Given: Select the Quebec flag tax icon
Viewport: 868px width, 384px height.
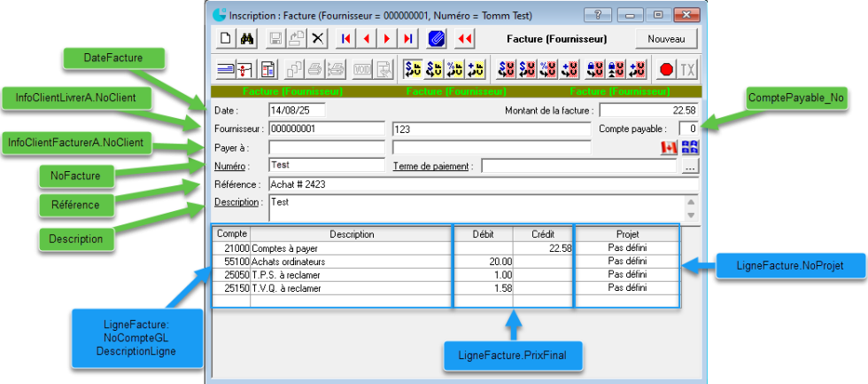Looking at the screenshot, I should (689, 147).
